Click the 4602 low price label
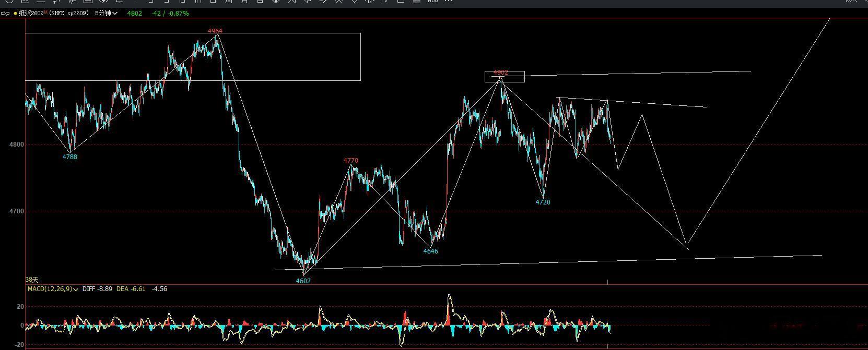Screen dimensions: 868x350 click(x=303, y=281)
